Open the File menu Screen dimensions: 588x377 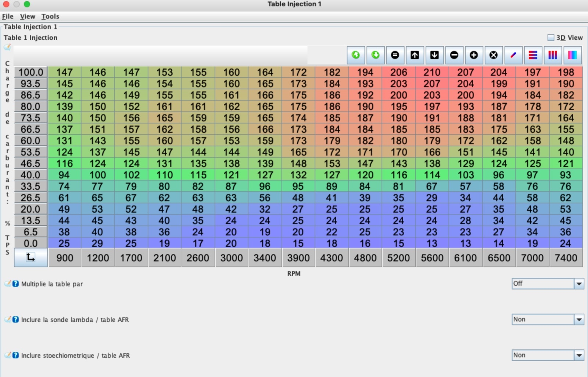click(7, 16)
